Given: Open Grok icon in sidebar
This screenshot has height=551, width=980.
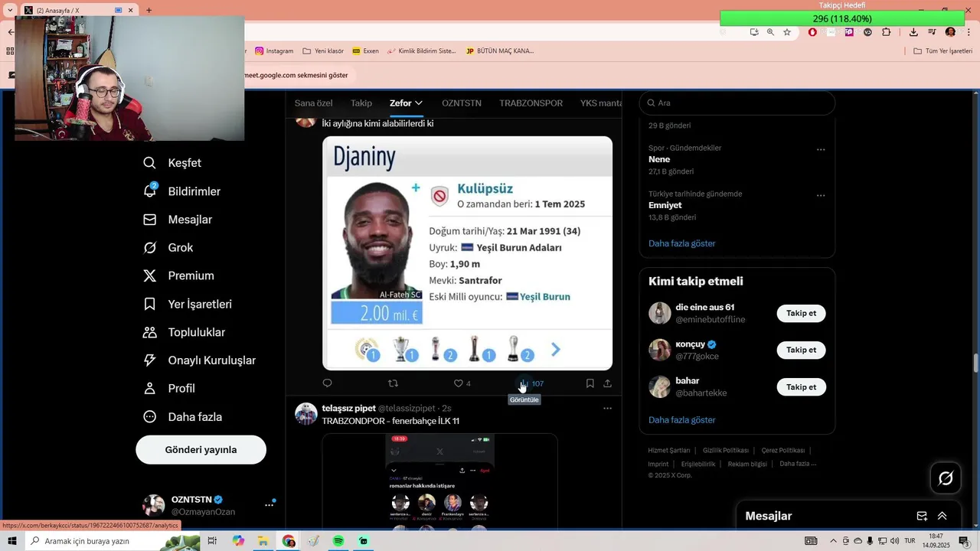Looking at the screenshot, I should 150,248.
